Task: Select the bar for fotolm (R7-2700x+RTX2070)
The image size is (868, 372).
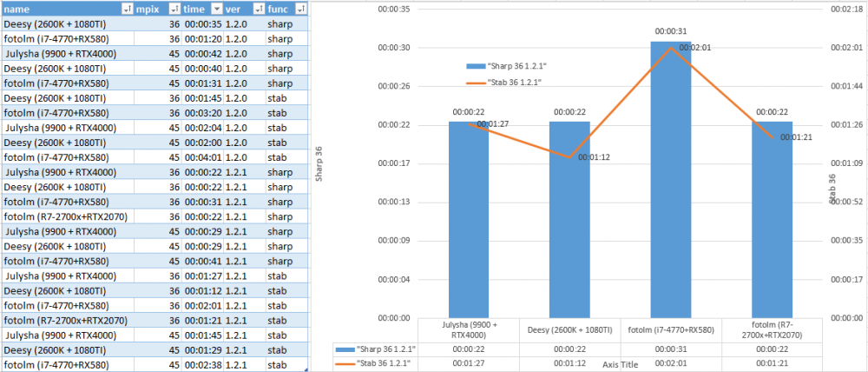Action: [x=772, y=220]
